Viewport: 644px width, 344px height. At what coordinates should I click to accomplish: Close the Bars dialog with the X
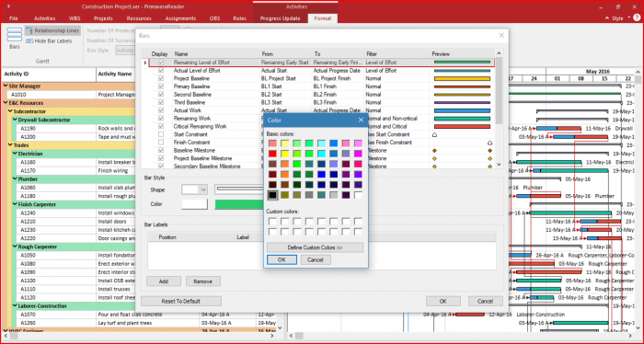point(501,36)
